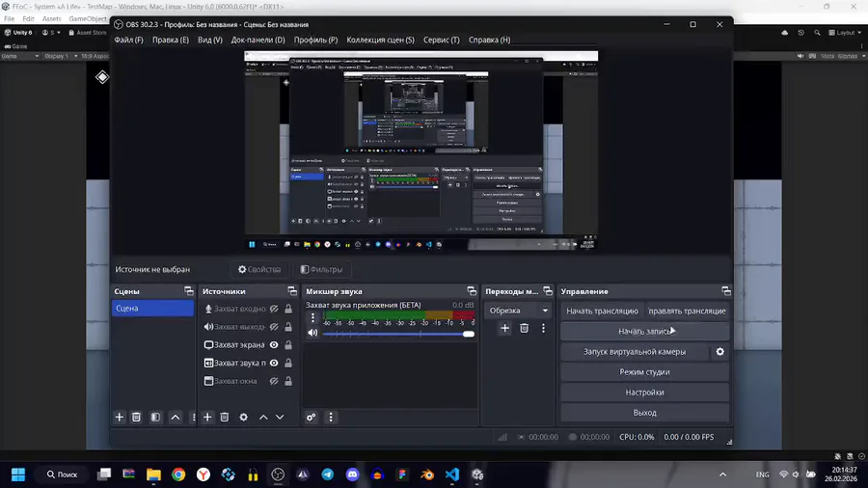This screenshot has width=868, height=488.
Task: Click the Начать запись button
Action: 644,331
